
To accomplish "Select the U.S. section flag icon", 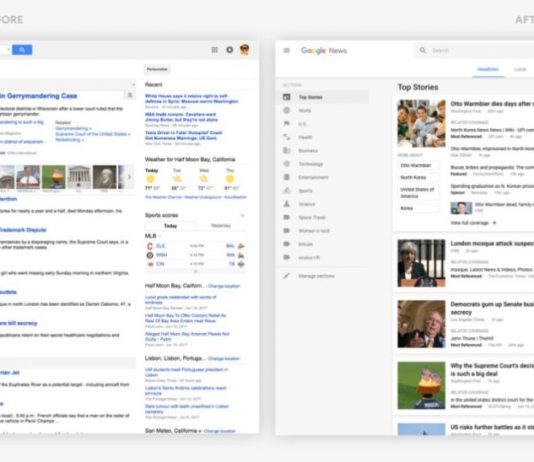I will (286, 124).
